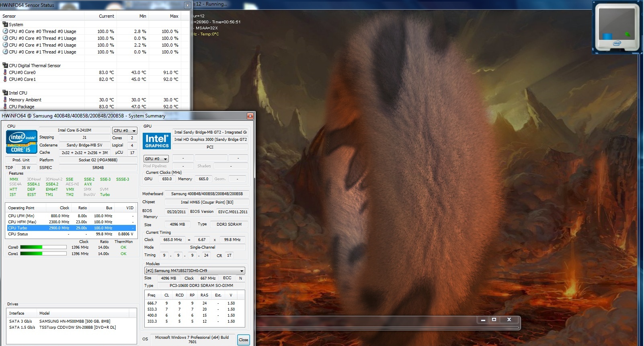Click the thermometer icon beside CPU Package
The image size is (644, 346).
(5, 106)
